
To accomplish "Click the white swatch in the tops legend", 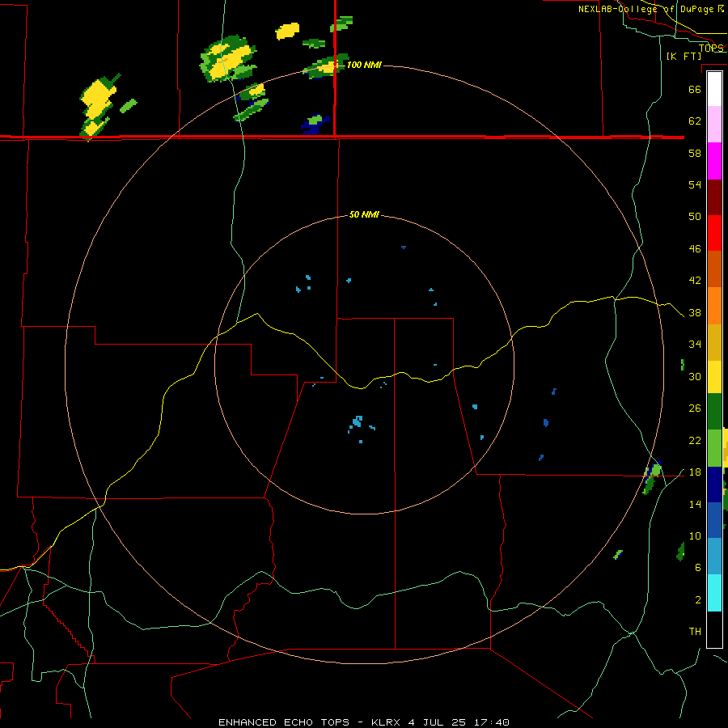I will (x=714, y=89).
